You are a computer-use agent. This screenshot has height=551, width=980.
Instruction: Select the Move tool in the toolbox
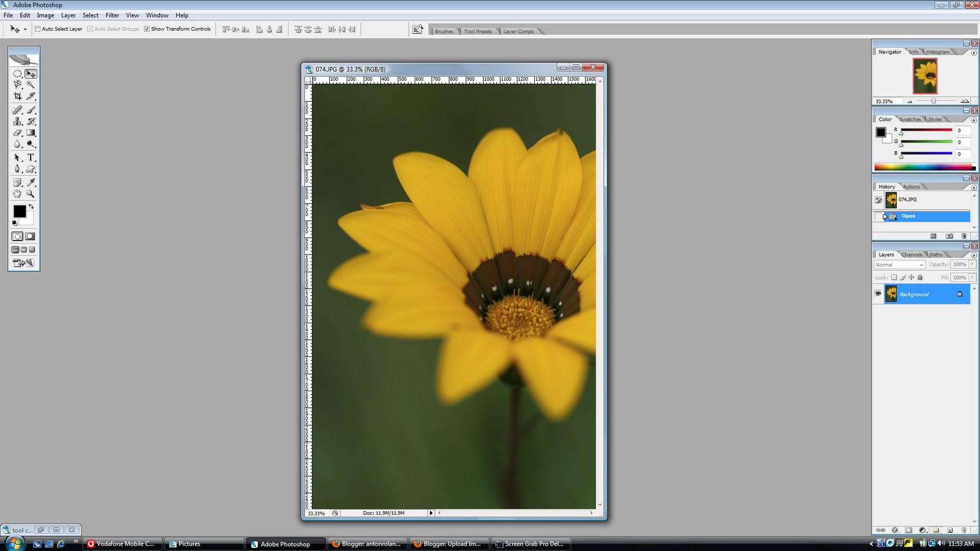click(31, 73)
